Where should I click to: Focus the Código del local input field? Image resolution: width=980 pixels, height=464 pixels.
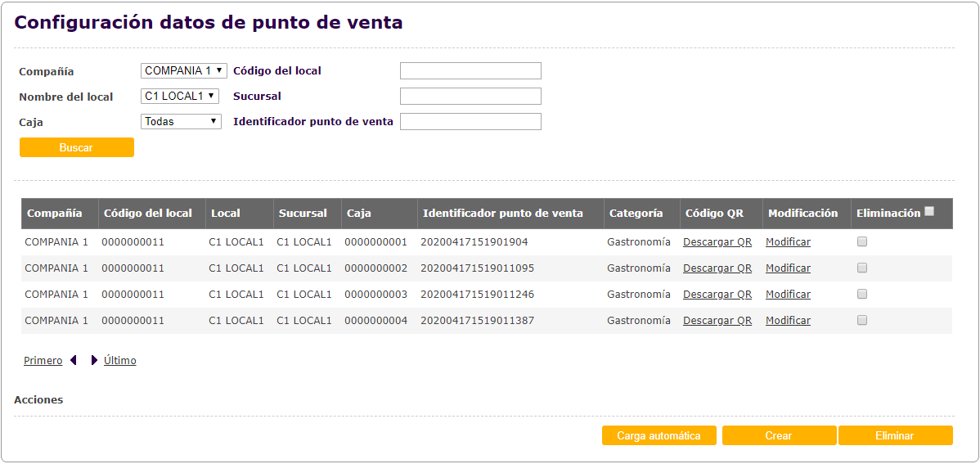coord(470,70)
